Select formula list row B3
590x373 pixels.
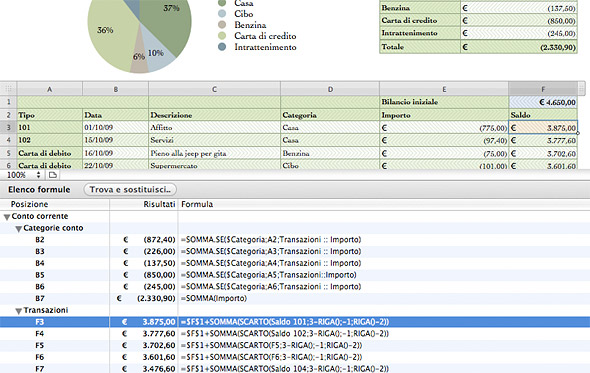(295, 251)
